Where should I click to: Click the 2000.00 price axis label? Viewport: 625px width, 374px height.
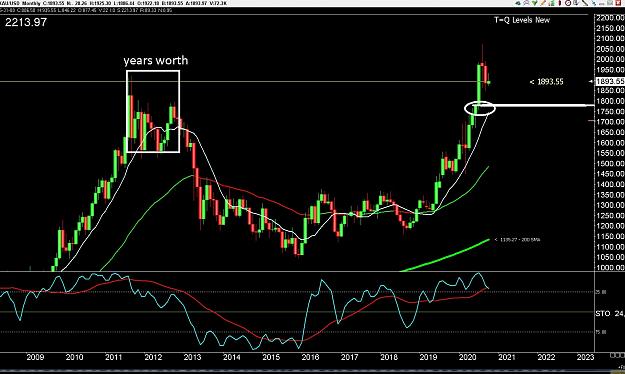(x=611, y=59)
